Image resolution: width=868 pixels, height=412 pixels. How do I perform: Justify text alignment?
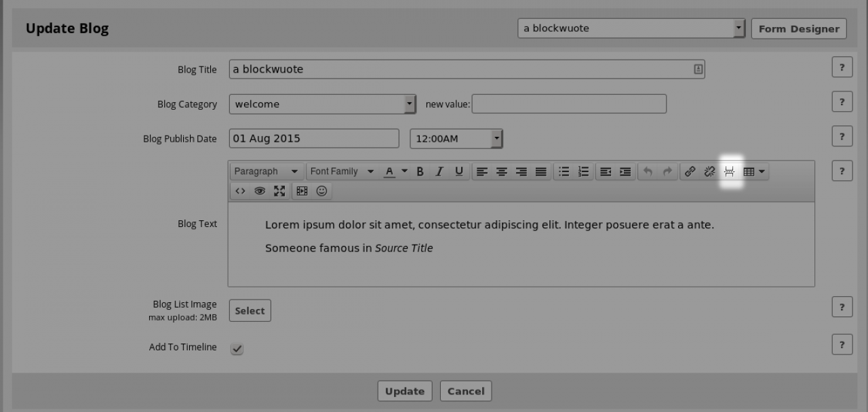click(x=541, y=171)
